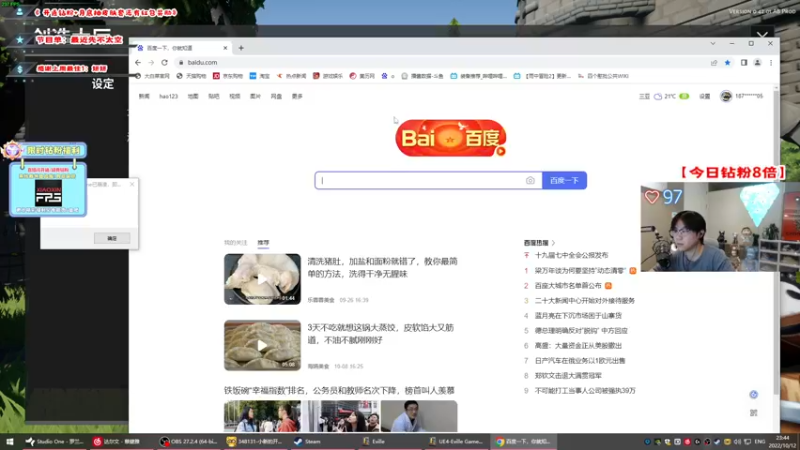Click 确定 in the small dialog
Image resolution: width=800 pixels, height=450 pixels.
[x=112, y=238]
